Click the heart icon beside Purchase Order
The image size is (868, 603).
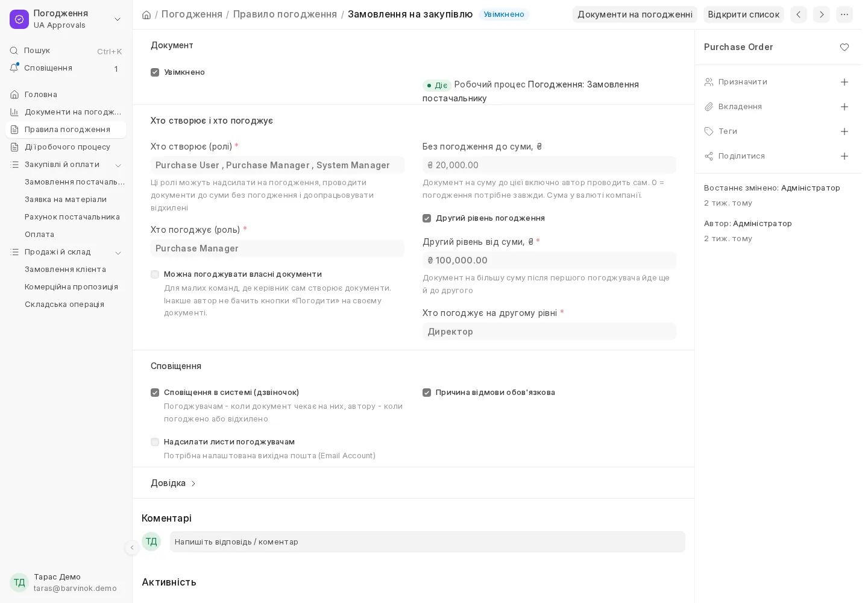click(x=844, y=47)
